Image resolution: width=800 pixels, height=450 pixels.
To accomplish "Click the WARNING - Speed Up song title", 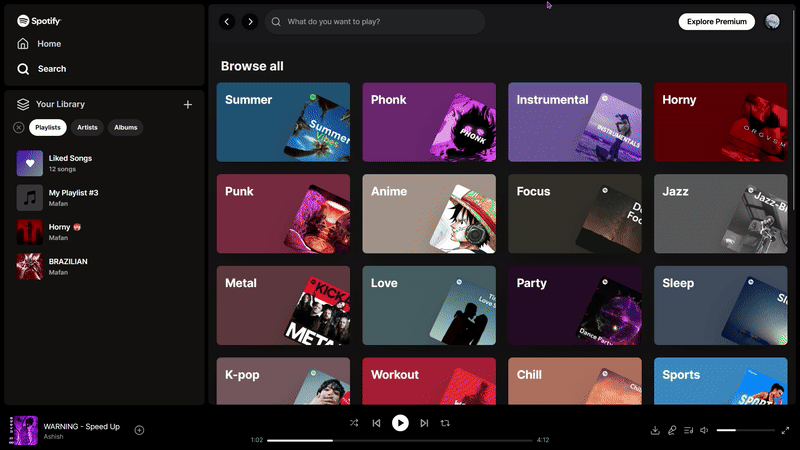I will pos(82,427).
